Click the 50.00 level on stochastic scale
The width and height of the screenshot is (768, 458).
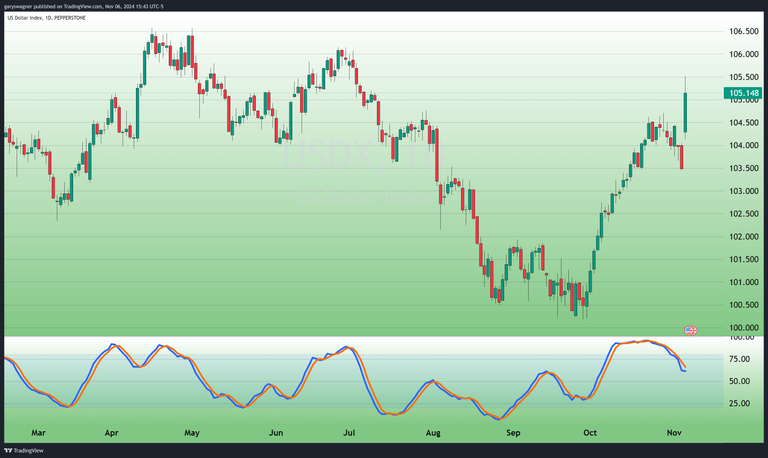click(x=740, y=381)
